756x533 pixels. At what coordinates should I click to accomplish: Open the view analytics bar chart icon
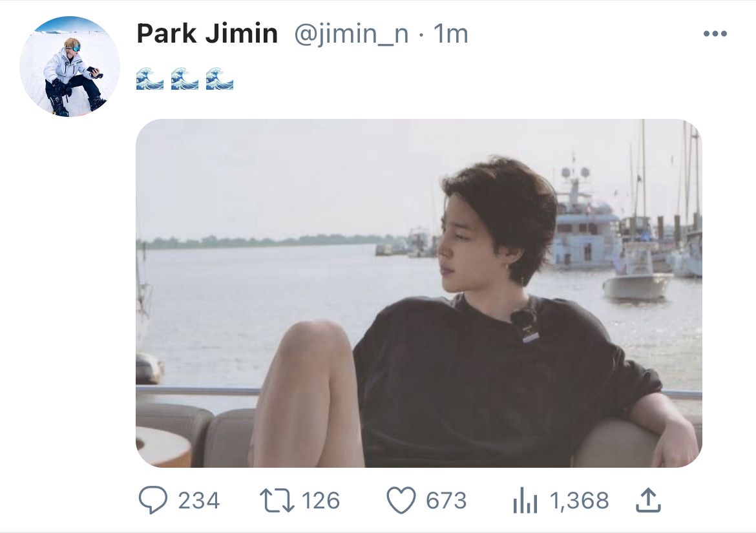(x=525, y=501)
